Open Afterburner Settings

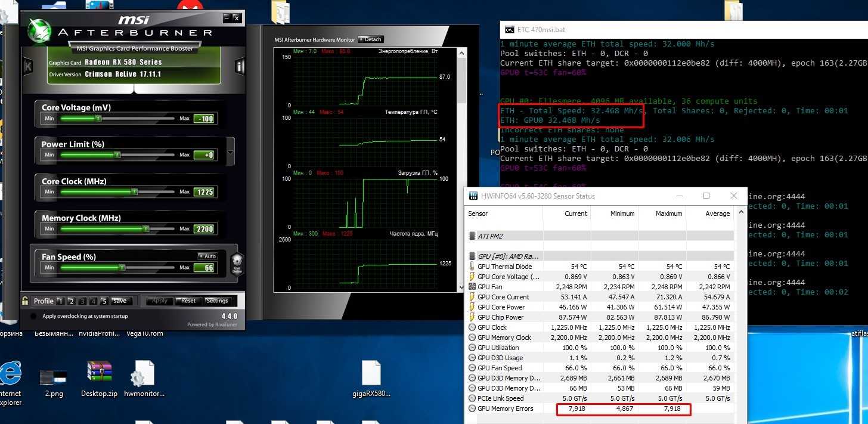tap(217, 301)
